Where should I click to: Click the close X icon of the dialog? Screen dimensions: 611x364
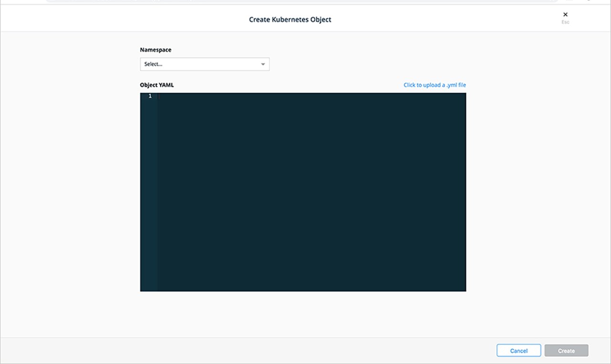click(x=565, y=14)
